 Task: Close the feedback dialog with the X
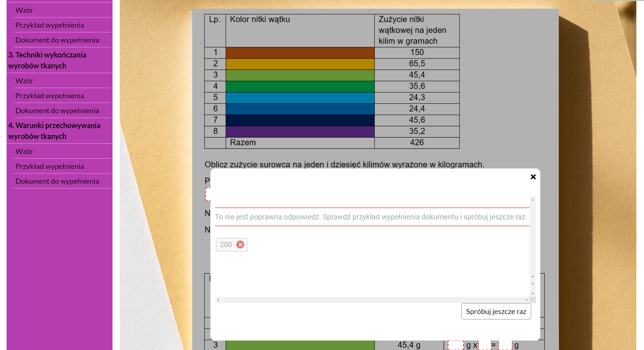pos(533,177)
